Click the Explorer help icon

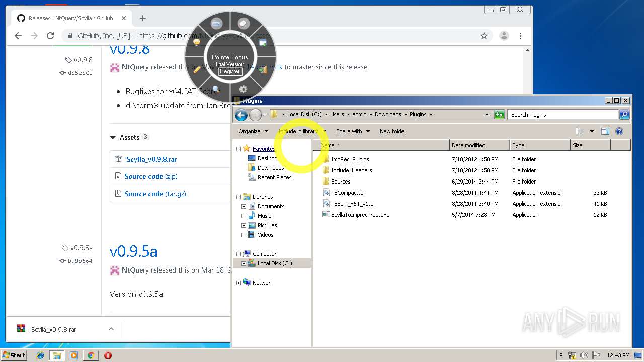point(619,131)
